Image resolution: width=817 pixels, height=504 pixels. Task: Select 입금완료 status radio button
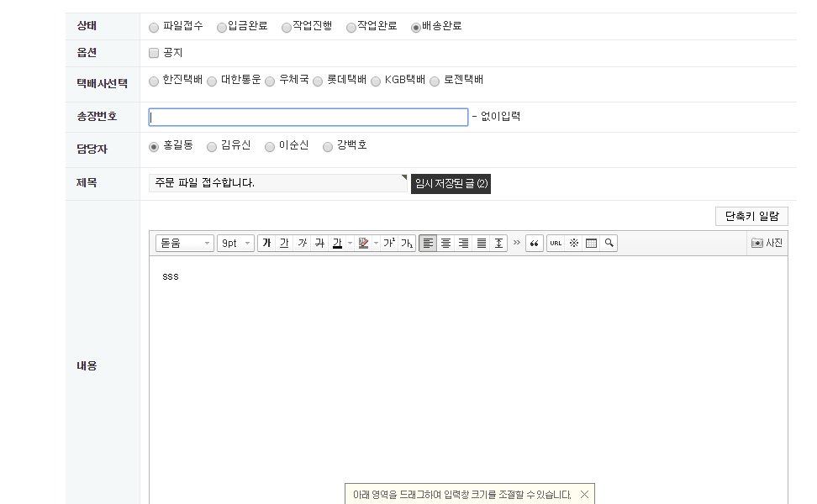click(222, 27)
